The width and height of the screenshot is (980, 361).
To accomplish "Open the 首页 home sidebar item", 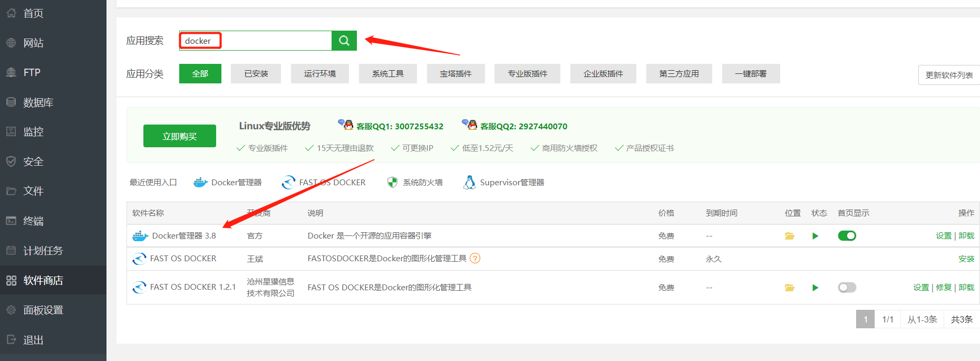I will tap(53, 13).
